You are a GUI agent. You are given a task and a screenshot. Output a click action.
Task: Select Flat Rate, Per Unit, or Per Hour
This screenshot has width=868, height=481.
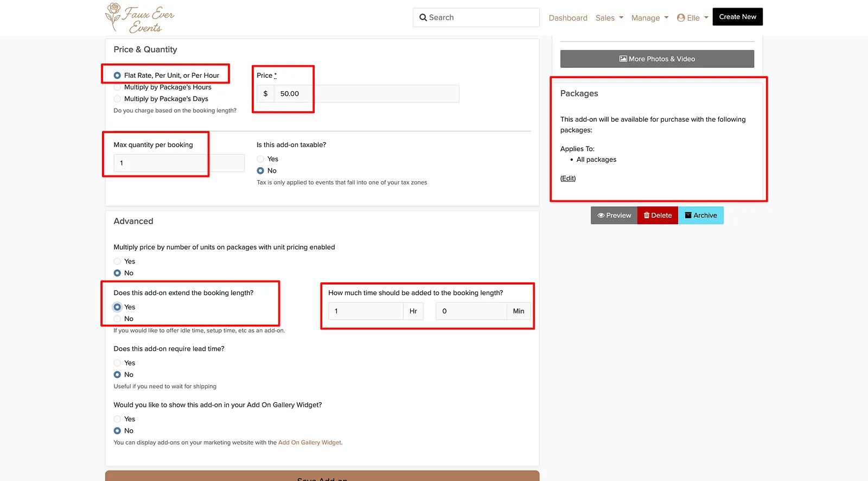click(x=117, y=75)
